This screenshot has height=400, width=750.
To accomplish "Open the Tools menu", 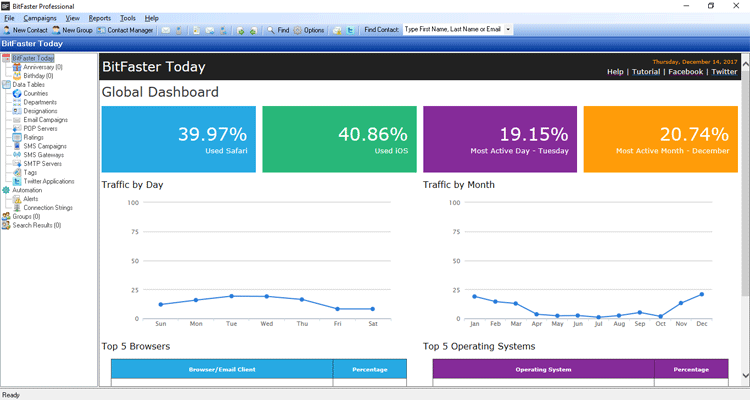I will [127, 18].
